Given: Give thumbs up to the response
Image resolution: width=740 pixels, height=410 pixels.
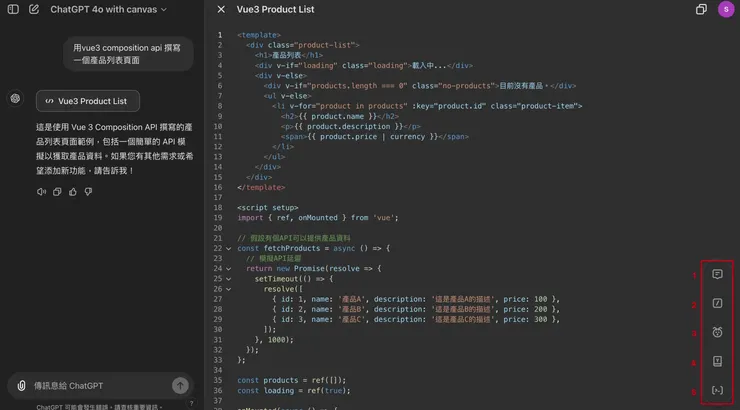Looking at the screenshot, I should 73,192.
